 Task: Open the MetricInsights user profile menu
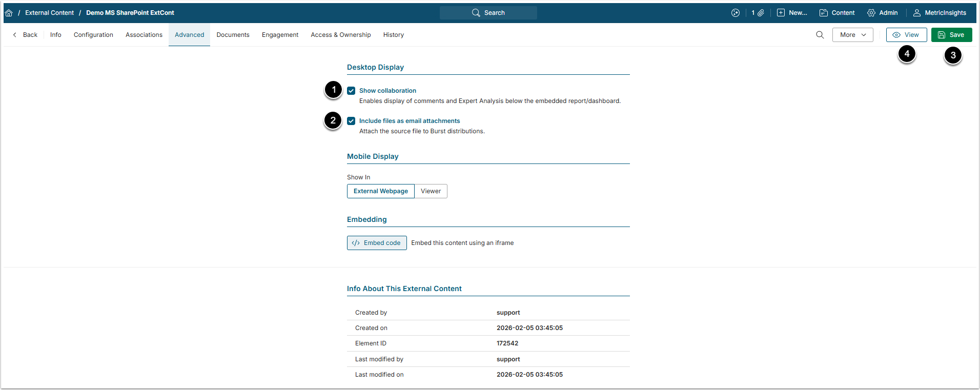(940, 13)
